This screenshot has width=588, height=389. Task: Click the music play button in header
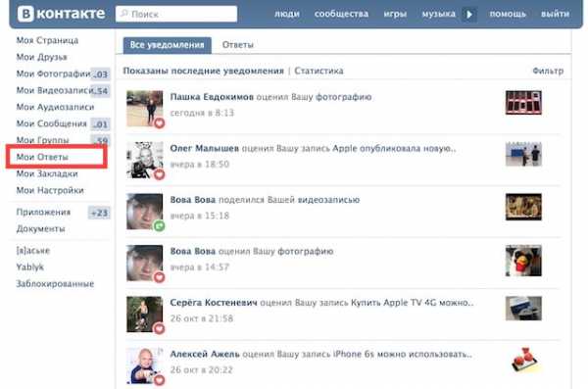point(469,15)
